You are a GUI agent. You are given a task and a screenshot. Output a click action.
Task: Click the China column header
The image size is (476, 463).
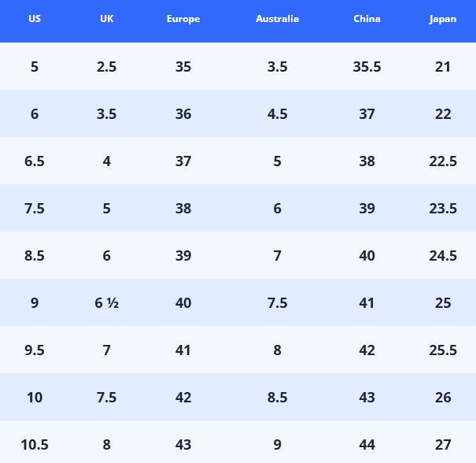[x=367, y=19]
